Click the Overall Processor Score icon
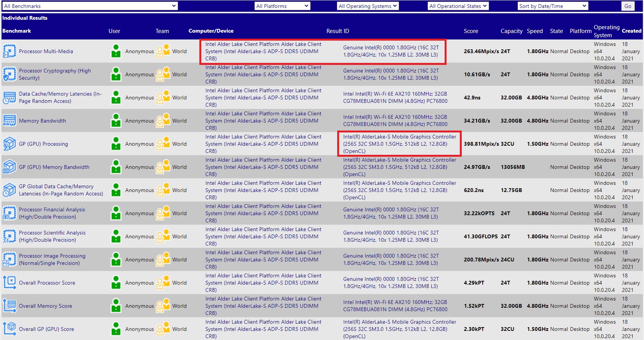 tap(9, 283)
